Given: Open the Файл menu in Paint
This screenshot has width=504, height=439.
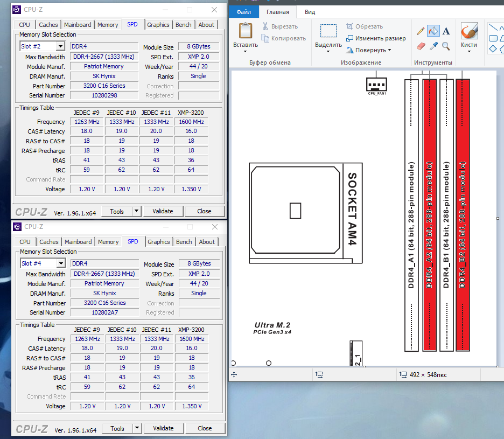Looking at the screenshot, I should pos(243,12).
